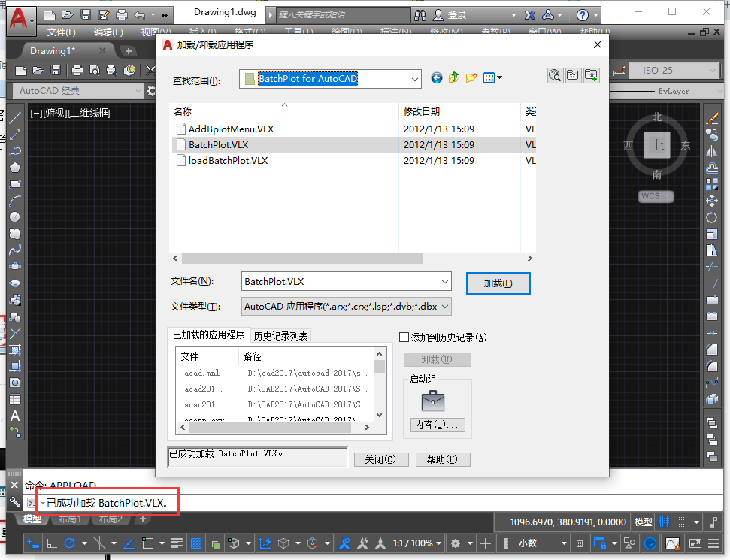Click the Plot printer icon in quick access
This screenshot has height=560, width=730.
pyautogui.click(x=122, y=15)
